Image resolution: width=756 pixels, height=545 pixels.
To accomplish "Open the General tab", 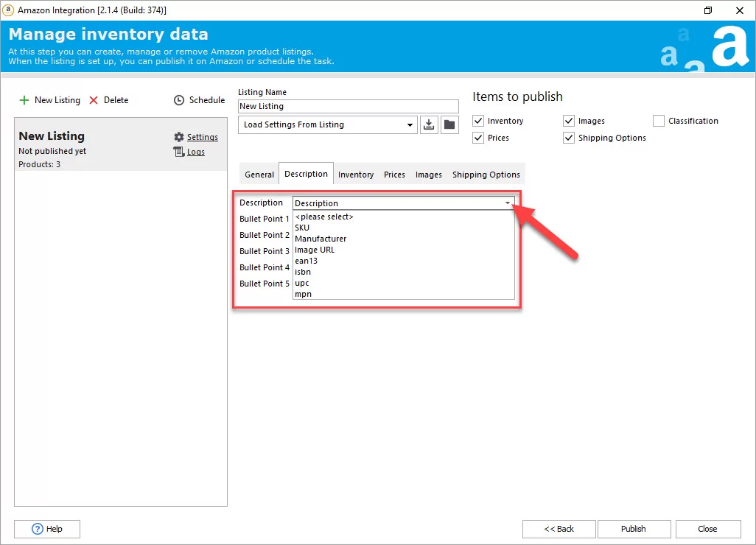I will [259, 174].
